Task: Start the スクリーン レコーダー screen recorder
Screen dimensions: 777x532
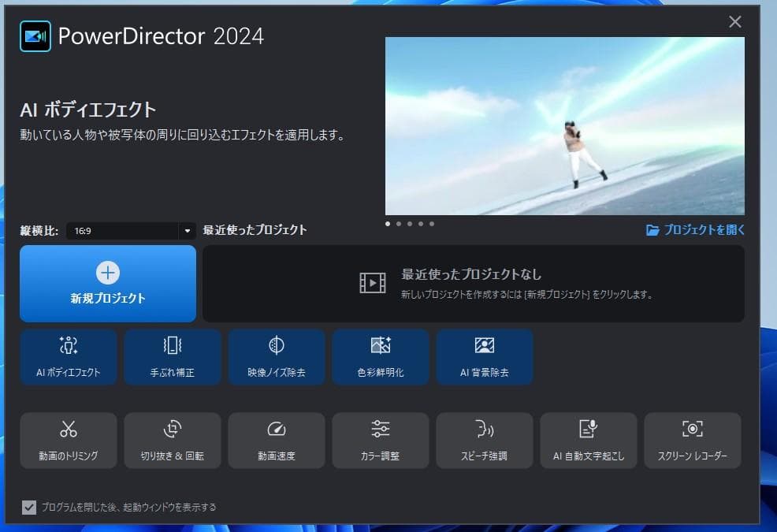Action: [x=693, y=440]
